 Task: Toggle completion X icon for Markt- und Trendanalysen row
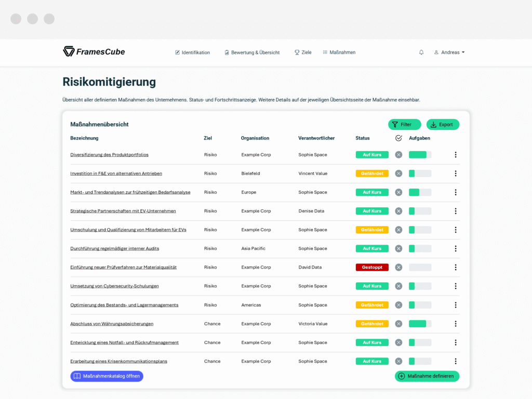tap(398, 192)
